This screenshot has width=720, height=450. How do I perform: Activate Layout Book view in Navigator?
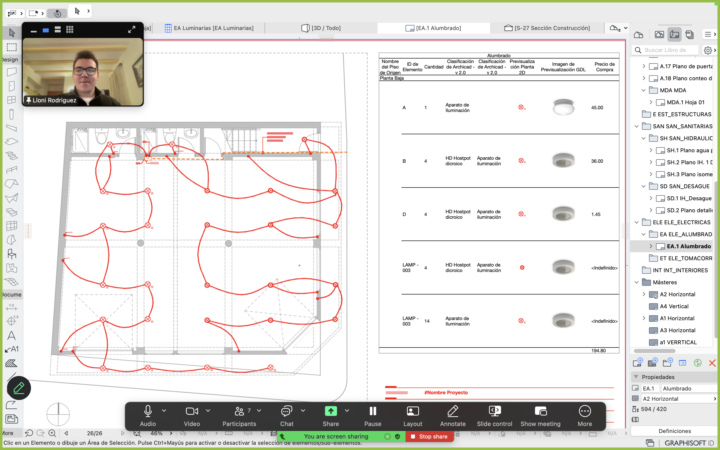click(674, 34)
